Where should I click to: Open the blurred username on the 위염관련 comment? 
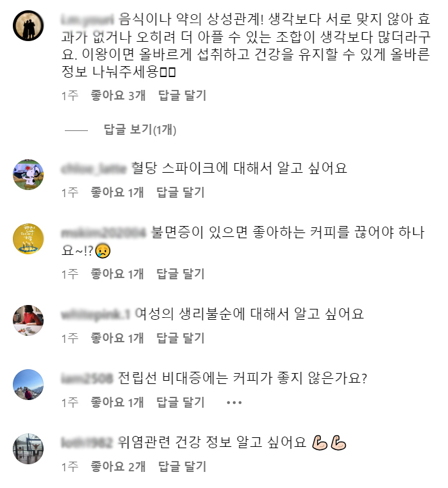pos(87,442)
